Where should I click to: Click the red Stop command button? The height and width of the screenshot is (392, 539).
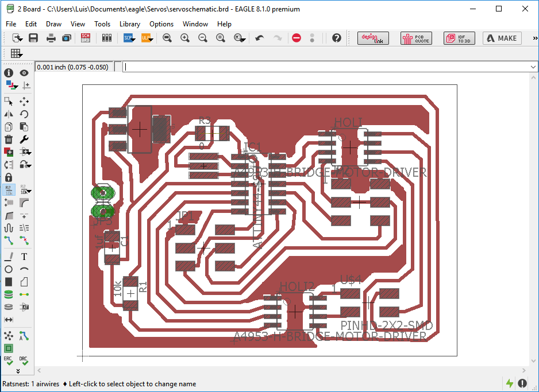[x=297, y=38]
